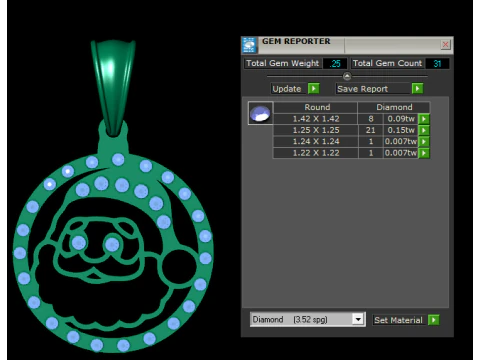Click the green arrow next to Set Material
The image size is (480, 360).
(433, 320)
